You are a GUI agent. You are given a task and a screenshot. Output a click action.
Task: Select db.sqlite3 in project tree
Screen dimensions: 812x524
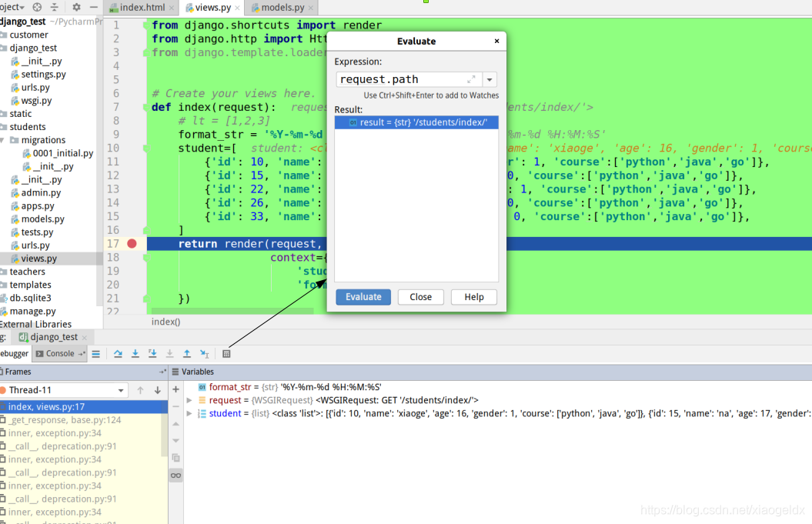pos(30,298)
